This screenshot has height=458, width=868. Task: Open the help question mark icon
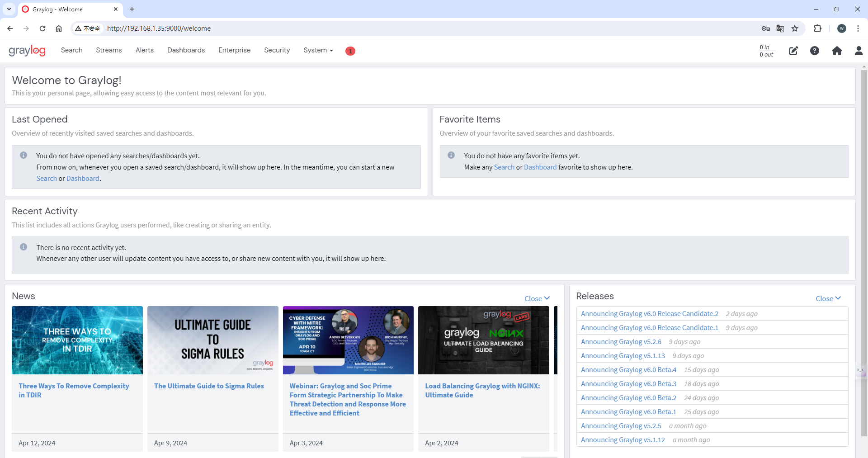815,51
